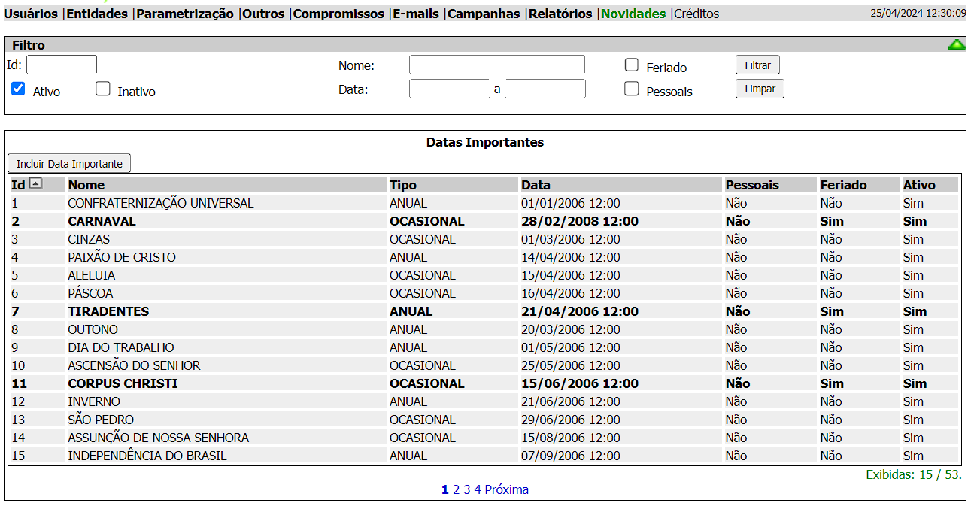
Task: Check the Feriado filter checkbox
Action: click(x=632, y=65)
